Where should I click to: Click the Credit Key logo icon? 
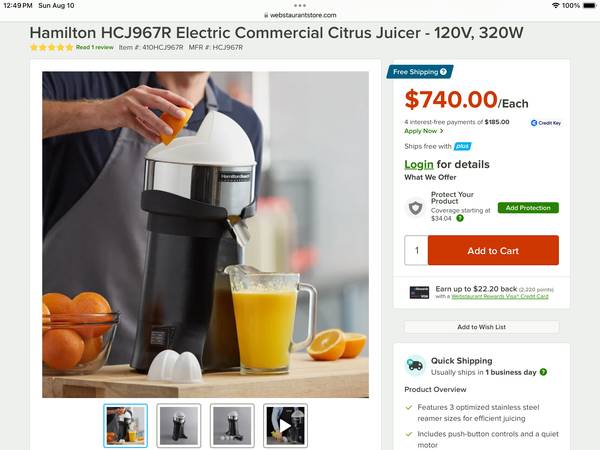(534, 123)
